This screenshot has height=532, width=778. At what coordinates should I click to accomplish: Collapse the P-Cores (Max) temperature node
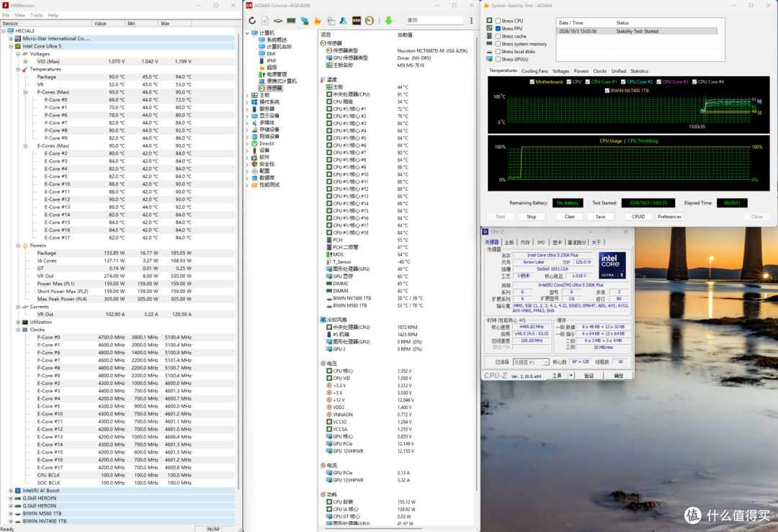[26, 92]
